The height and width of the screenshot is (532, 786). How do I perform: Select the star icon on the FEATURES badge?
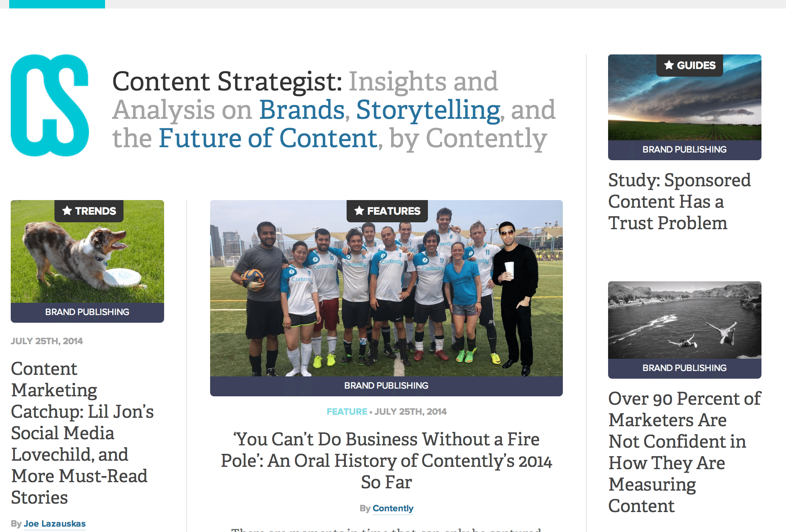tap(359, 210)
